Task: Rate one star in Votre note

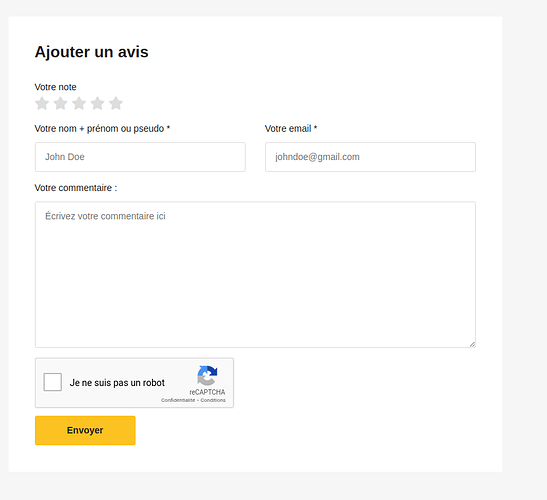Action: (x=42, y=103)
